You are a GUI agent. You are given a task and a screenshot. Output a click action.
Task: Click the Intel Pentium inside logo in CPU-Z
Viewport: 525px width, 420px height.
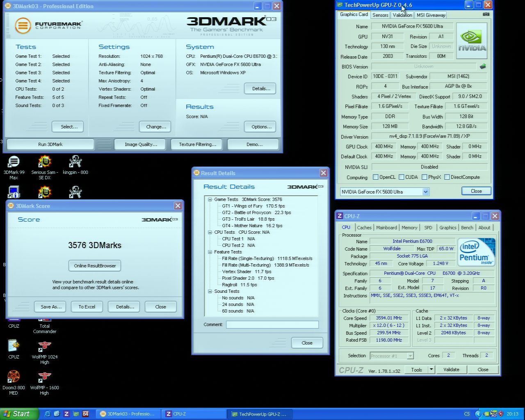[x=477, y=252]
